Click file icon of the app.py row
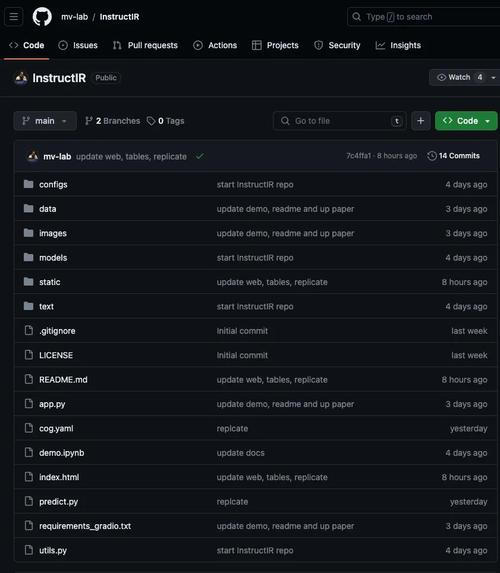500x573 pixels. coord(29,404)
